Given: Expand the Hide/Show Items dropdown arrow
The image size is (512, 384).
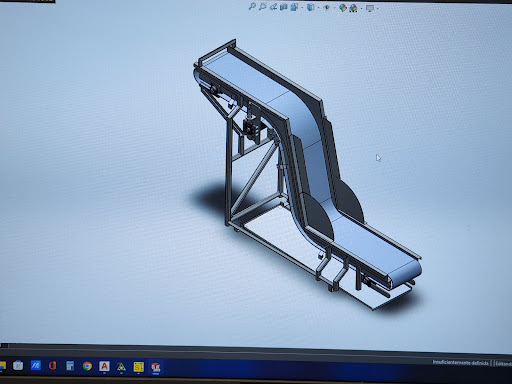Looking at the screenshot, I should (334, 8).
